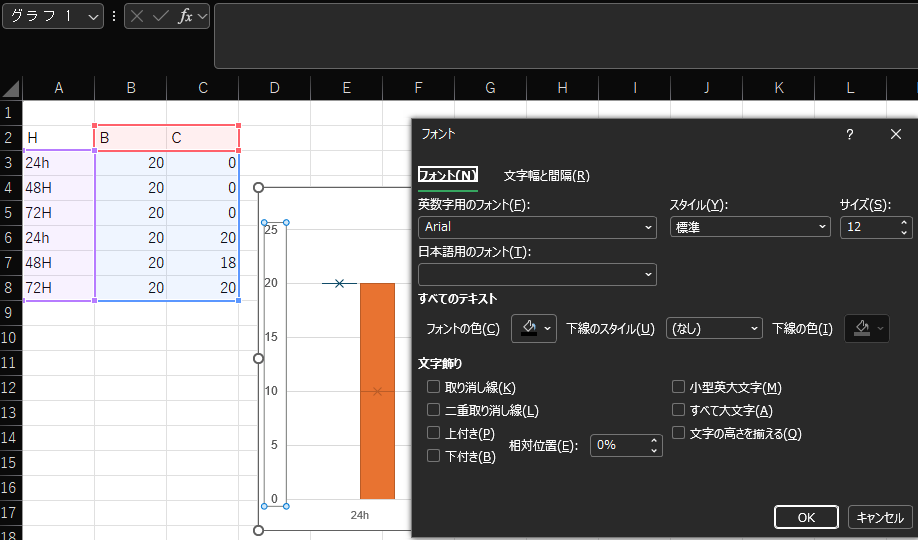918x540 pixels.
Task: Click cell C7 containing 18
Action: [x=203, y=262]
